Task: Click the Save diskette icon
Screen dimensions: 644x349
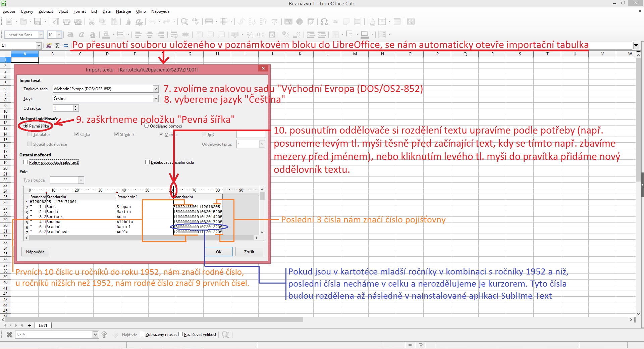Action: click(38, 22)
